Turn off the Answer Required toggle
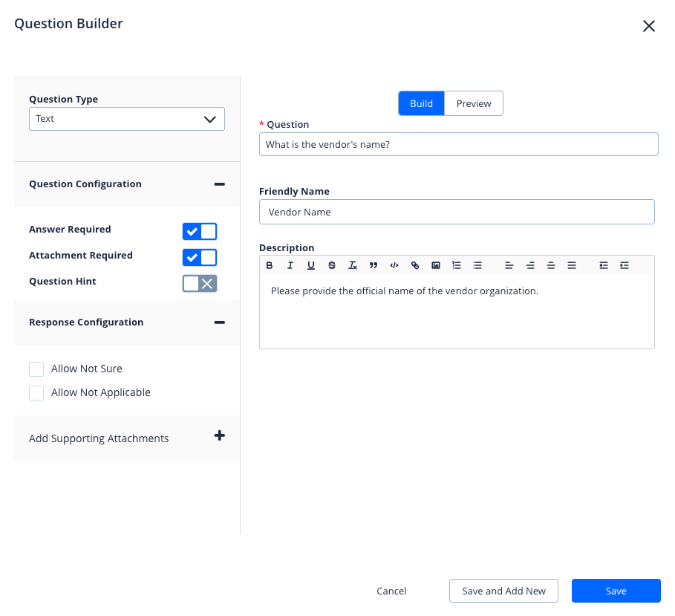This screenshot has height=616, width=675. pyautogui.click(x=199, y=231)
